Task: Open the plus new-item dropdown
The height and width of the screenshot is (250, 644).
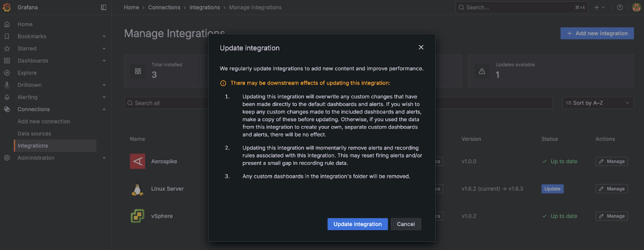Action: [x=599, y=7]
